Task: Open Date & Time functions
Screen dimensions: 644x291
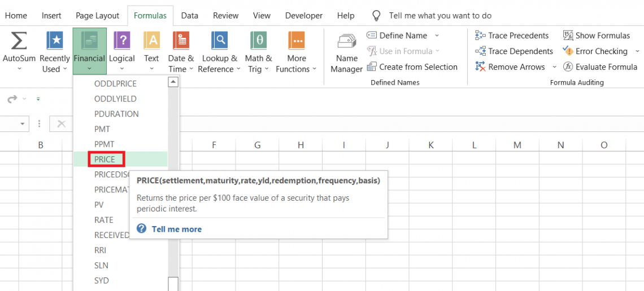Action: tap(181, 41)
